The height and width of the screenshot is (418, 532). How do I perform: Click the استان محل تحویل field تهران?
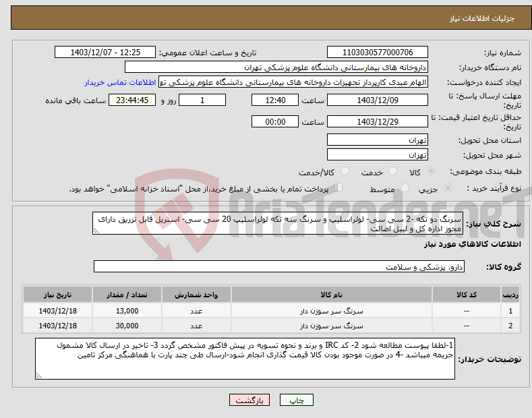tap(378, 140)
